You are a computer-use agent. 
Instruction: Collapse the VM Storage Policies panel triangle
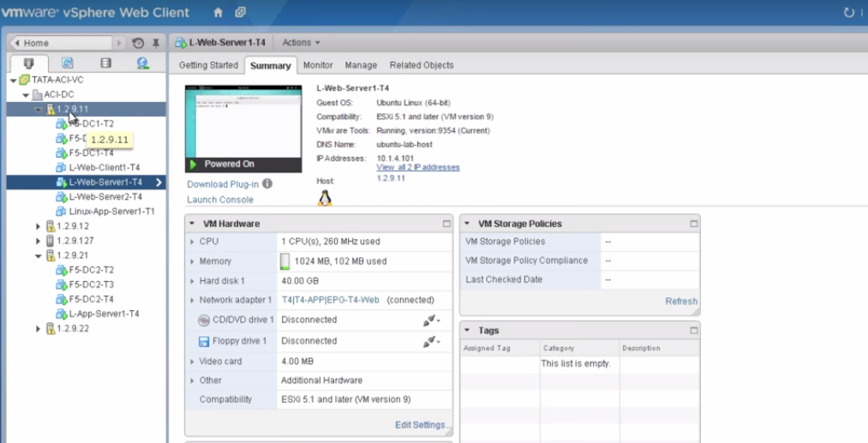point(467,224)
